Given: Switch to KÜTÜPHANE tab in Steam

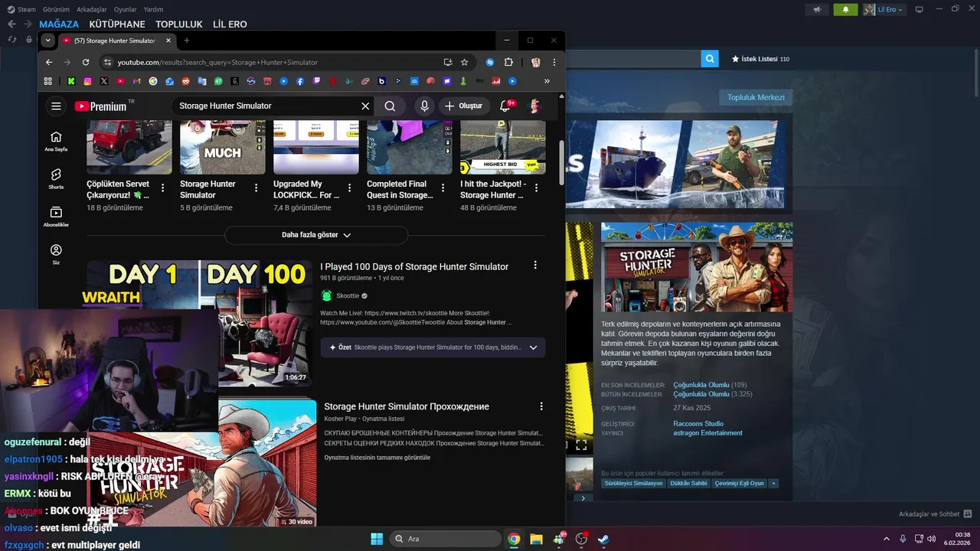Looking at the screenshot, I should point(117,24).
